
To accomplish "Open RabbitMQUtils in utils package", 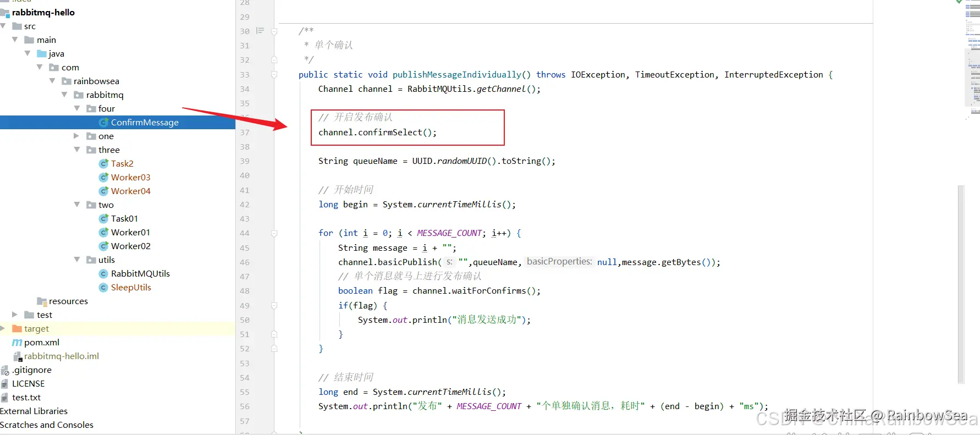I will click(140, 273).
